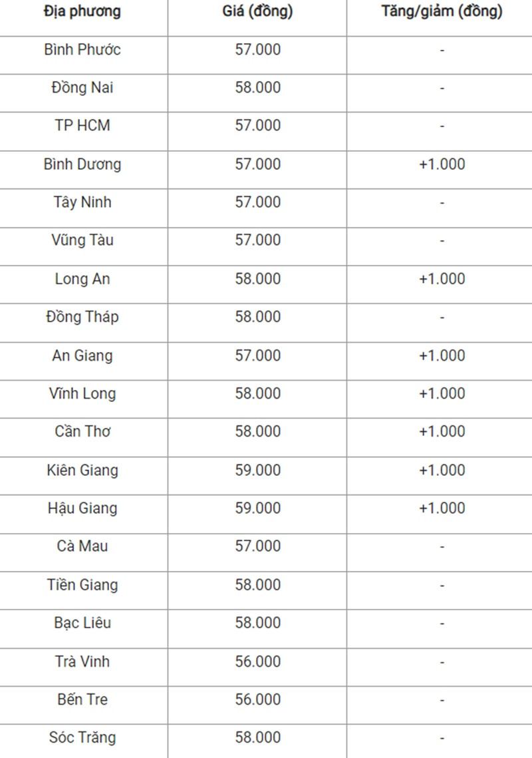
Task: Click Trà Vinh price 56.000
Action: (x=257, y=662)
